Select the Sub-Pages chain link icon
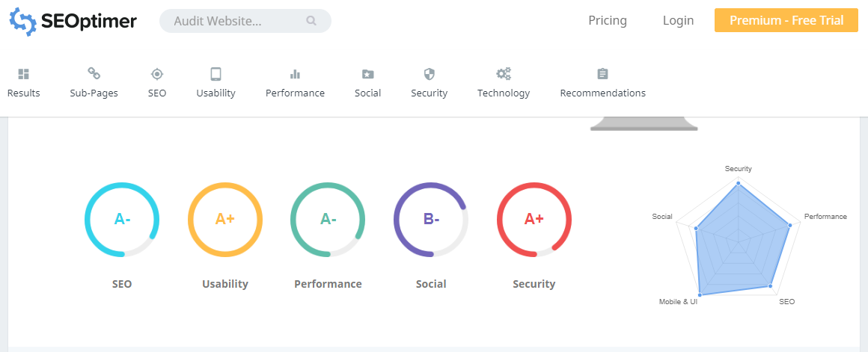The width and height of the screenshot is (868, 352). pyautogui.click(x=94, y=73)
